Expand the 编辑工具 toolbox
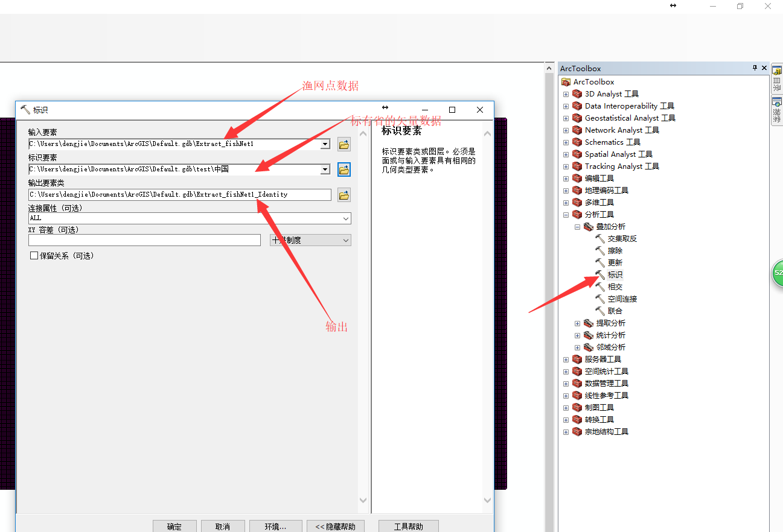Screen dimensions: 783x532 click(566, 179)
